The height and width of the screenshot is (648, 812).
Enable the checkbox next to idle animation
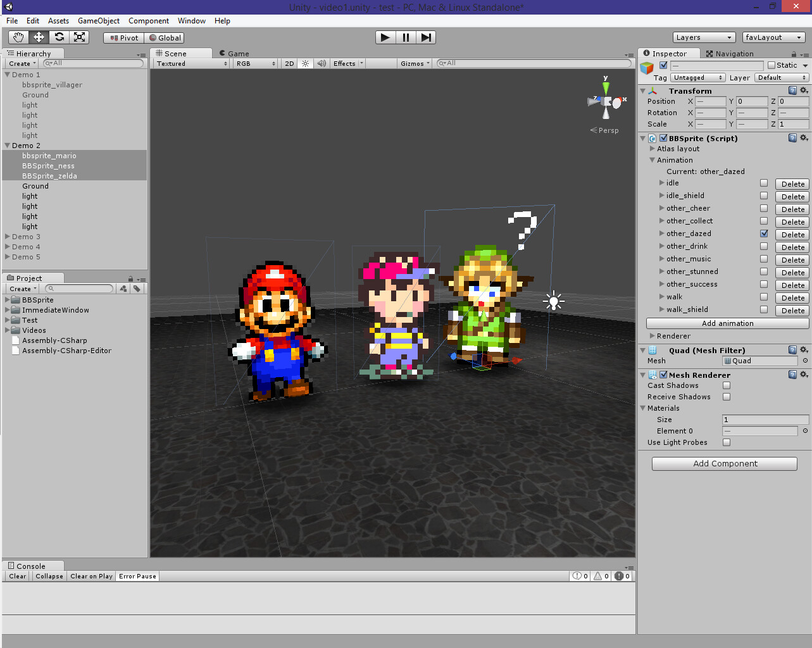[764, 183]
